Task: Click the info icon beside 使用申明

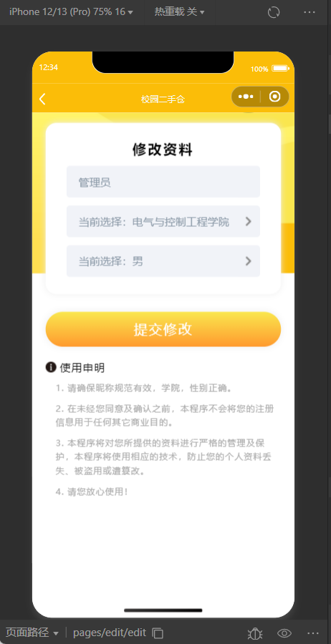Action: (x=51, y=367)
